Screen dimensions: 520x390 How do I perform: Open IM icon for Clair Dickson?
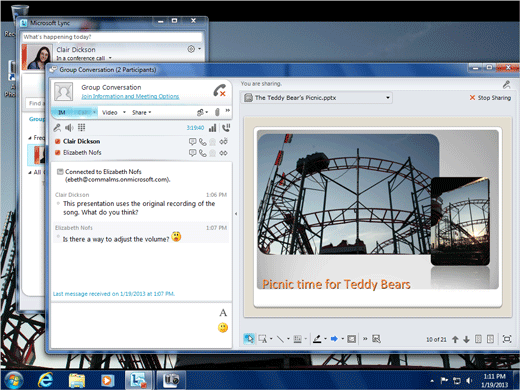point(192,142)
